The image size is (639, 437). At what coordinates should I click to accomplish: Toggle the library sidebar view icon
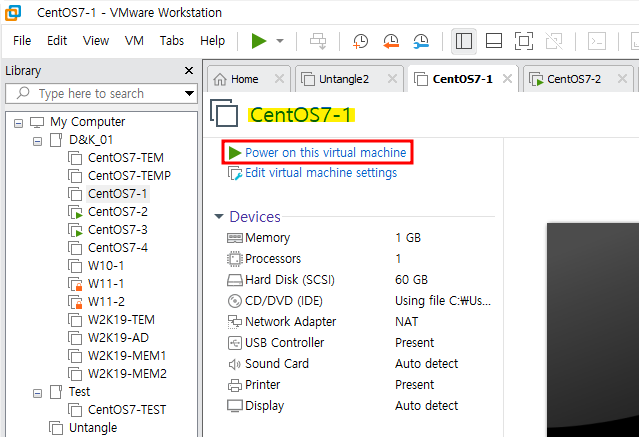point(464,41)
